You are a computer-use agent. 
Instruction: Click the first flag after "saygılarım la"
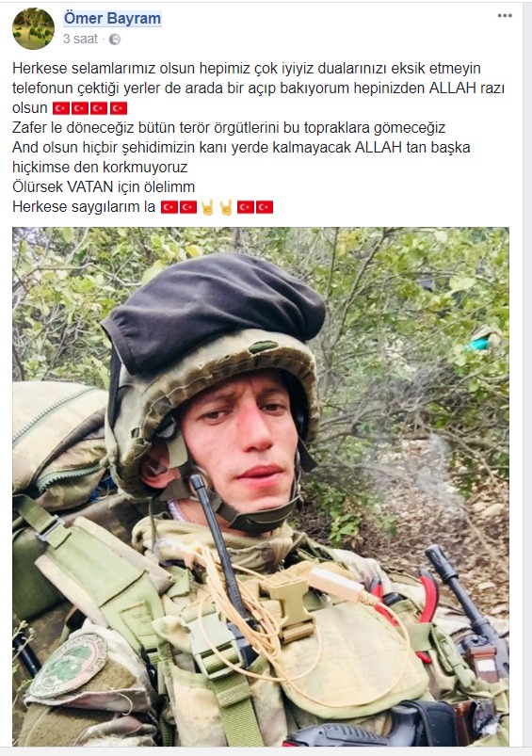click(169, 207)
